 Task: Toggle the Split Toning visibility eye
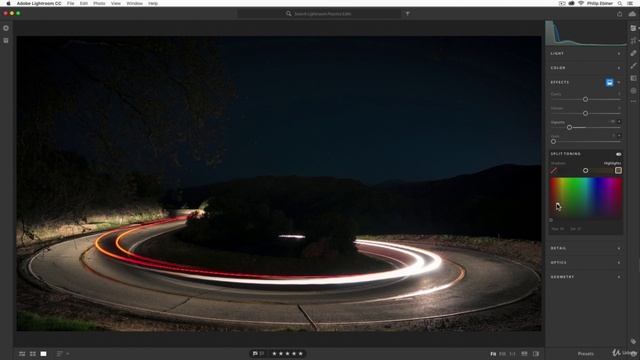pos(619,154)
